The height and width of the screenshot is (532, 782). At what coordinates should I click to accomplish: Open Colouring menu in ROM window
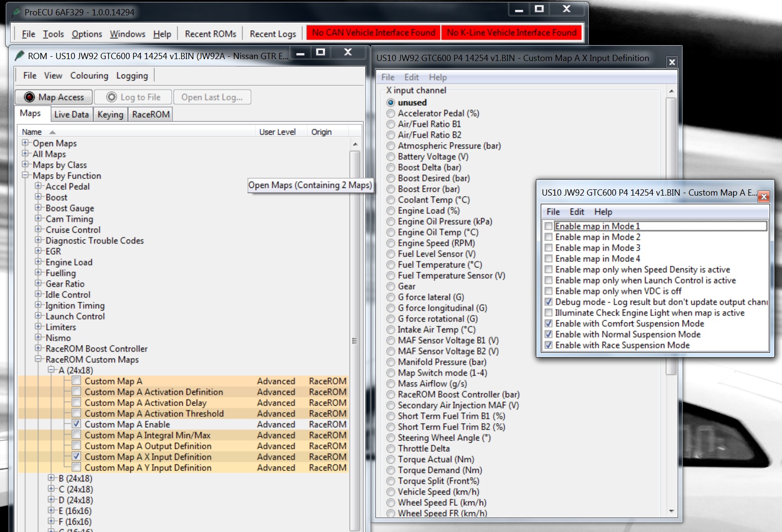(x=89, y=75)
